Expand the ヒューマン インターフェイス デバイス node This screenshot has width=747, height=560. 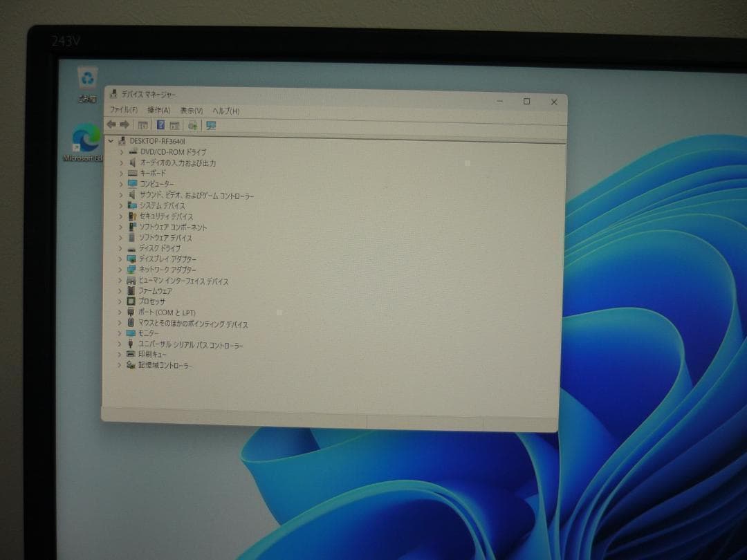(120, 281)
